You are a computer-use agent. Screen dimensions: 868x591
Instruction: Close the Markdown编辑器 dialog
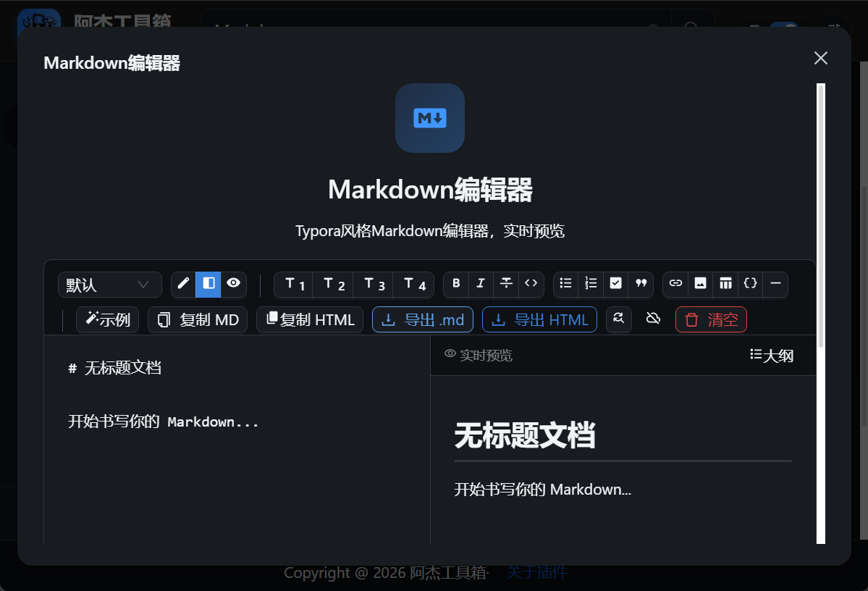click(x=821, y=58)
